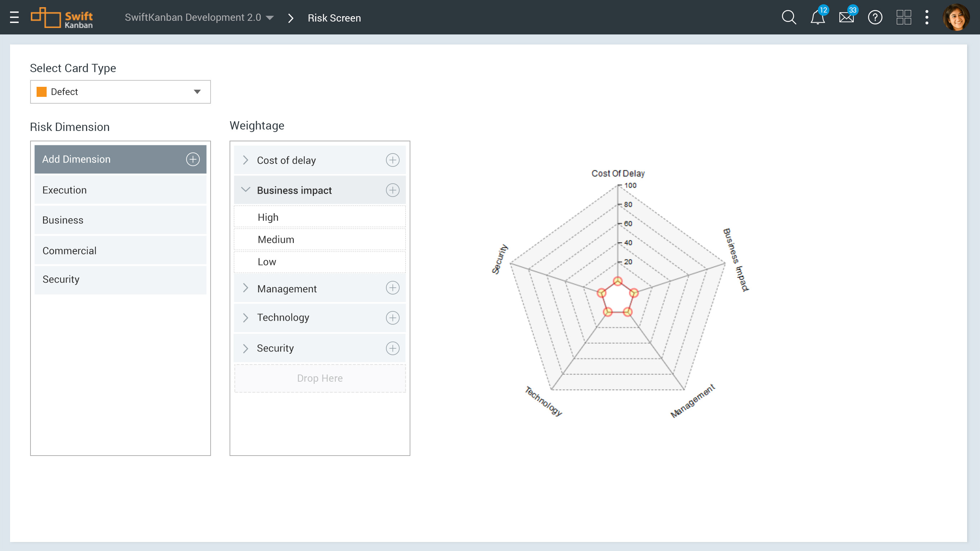Open the user profile avatar
This screenshot has height=551, width=980.
point(956,18)
